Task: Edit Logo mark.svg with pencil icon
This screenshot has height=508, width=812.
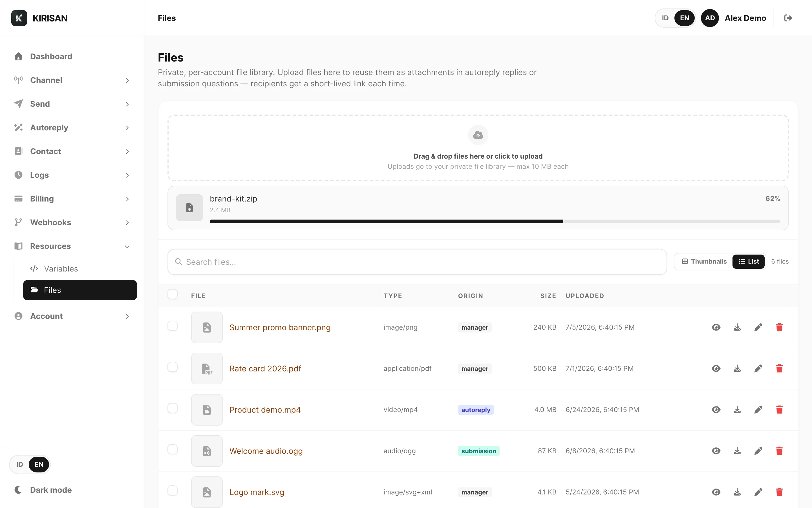Action: click(x=758, y=492)
